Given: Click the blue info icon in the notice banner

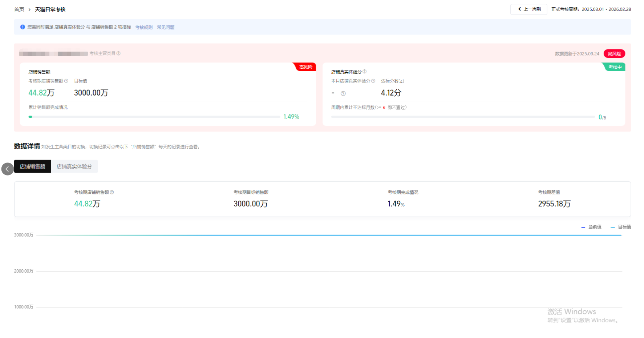Looking at the screenshot, I should tap(23, 27).
